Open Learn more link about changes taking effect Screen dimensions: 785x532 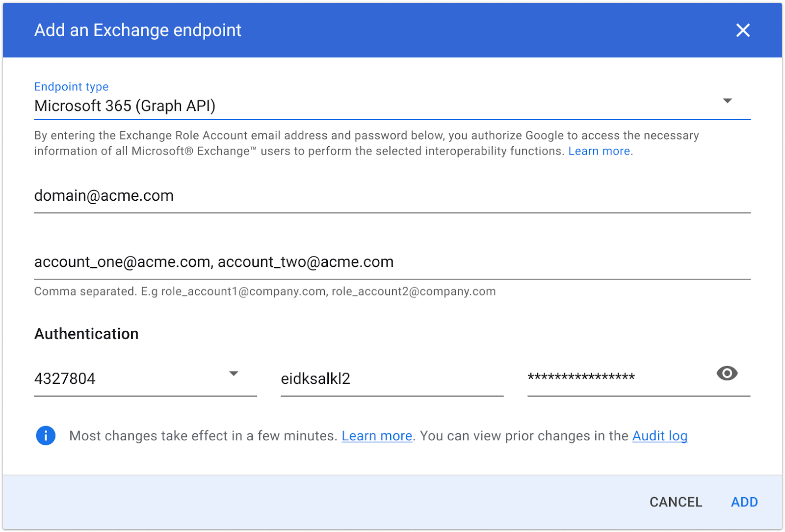[377, 436]
